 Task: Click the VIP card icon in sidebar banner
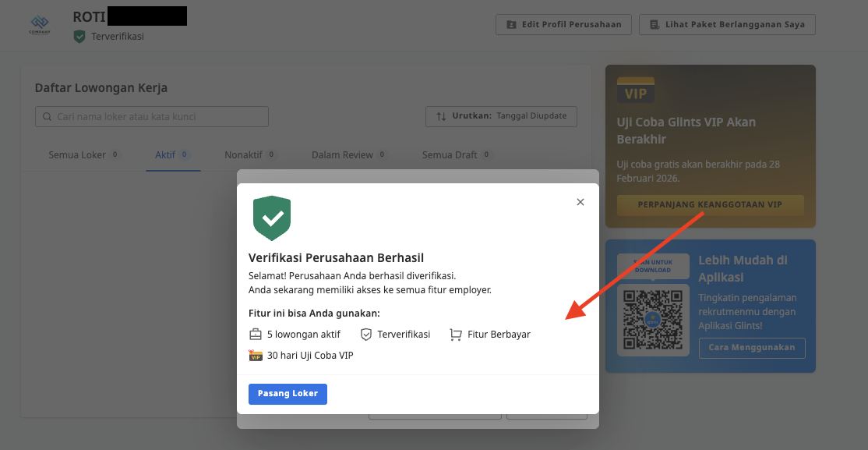636,93
